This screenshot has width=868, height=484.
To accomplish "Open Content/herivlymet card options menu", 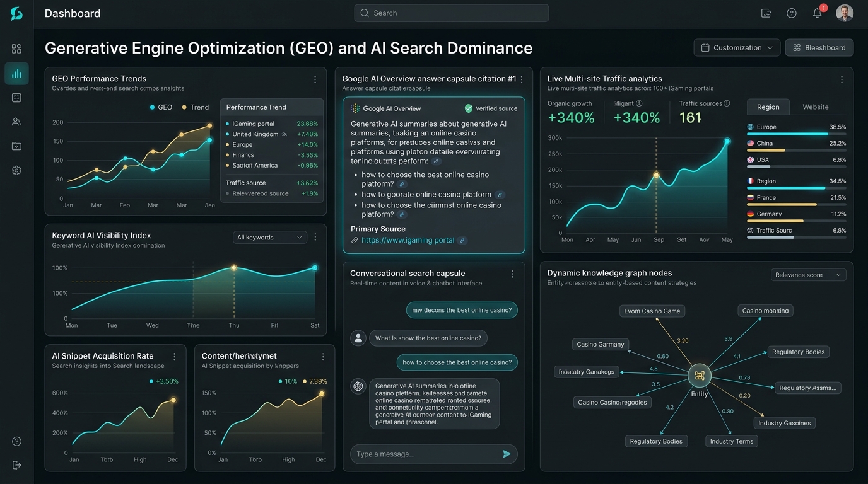I will (323, 357).
